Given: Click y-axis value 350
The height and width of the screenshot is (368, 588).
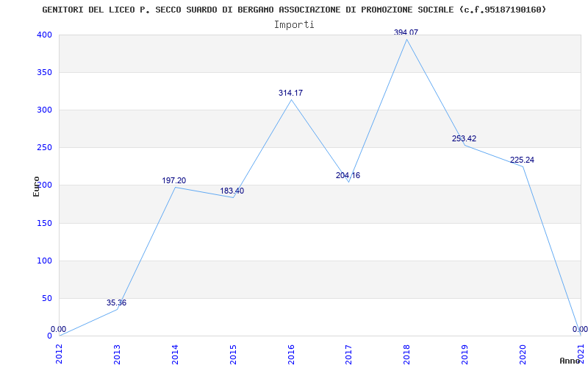Looking at the screenshot, I should pos(44,72).
